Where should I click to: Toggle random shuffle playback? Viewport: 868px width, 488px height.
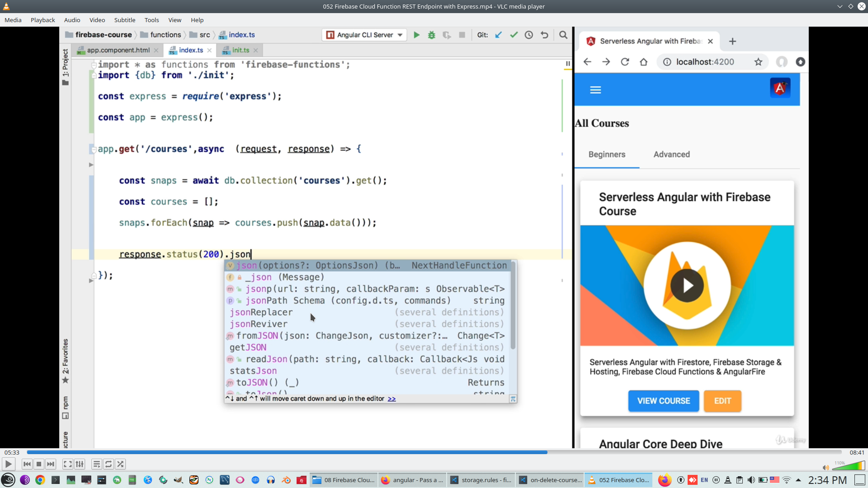pyautogui.click(x=120, y=464)
